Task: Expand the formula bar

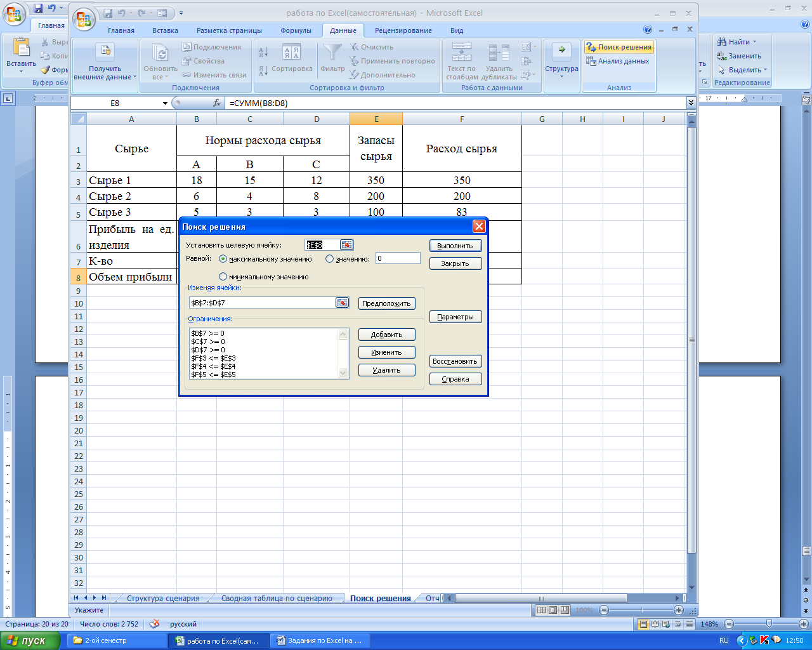Action: tap(691, 103)
